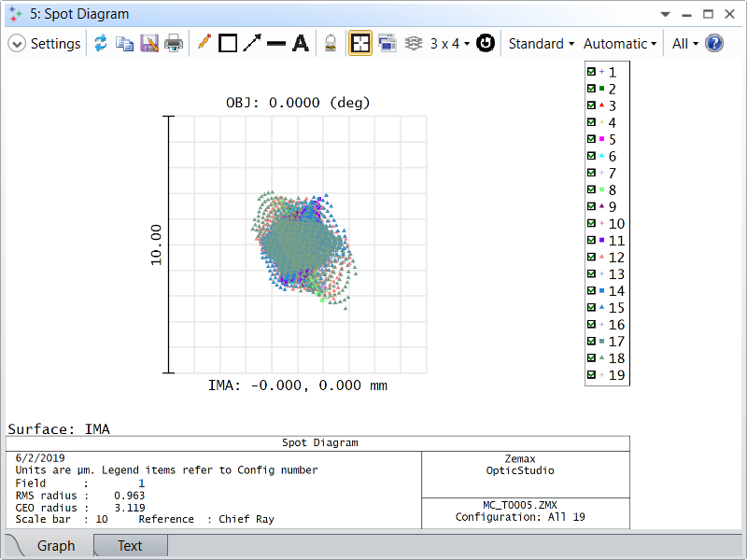The height and width of the screenshot is (560, 747).
Task: Click the GEO radius value 3.119
Action: (x=130, y=508)
